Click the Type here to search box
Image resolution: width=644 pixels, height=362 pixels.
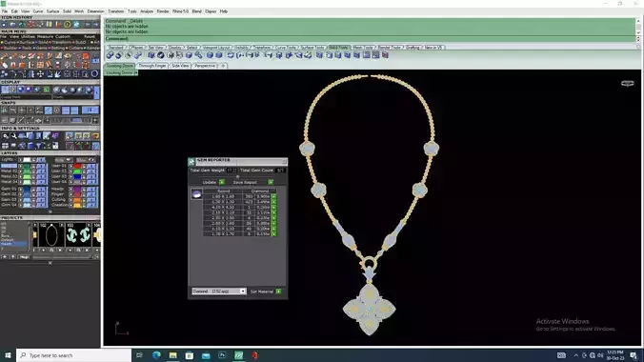point(74,355)
